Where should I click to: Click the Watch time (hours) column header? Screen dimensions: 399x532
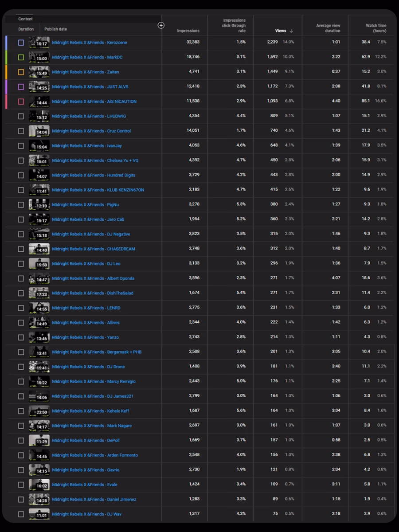tap(376, 28)
